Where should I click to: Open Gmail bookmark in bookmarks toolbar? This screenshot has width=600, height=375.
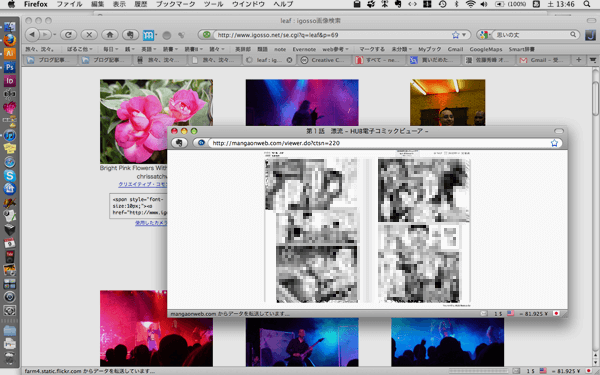click(x=455, y=49)
